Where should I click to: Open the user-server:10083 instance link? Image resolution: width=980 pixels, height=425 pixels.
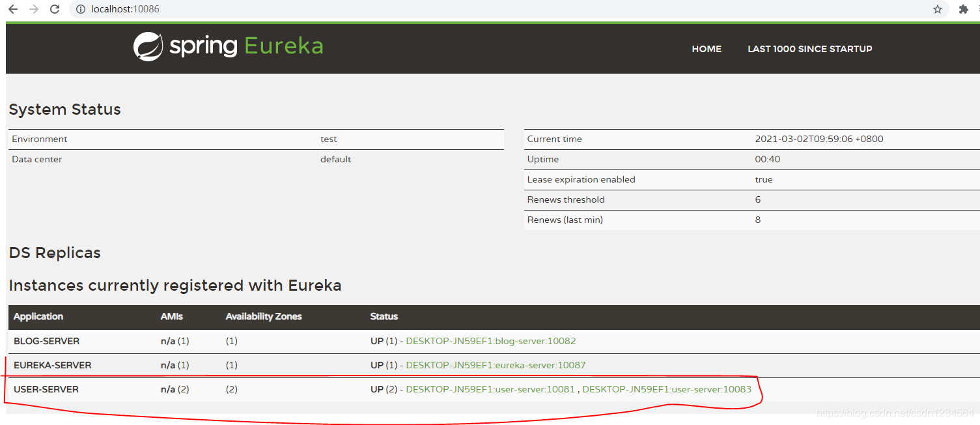point(667,389)
